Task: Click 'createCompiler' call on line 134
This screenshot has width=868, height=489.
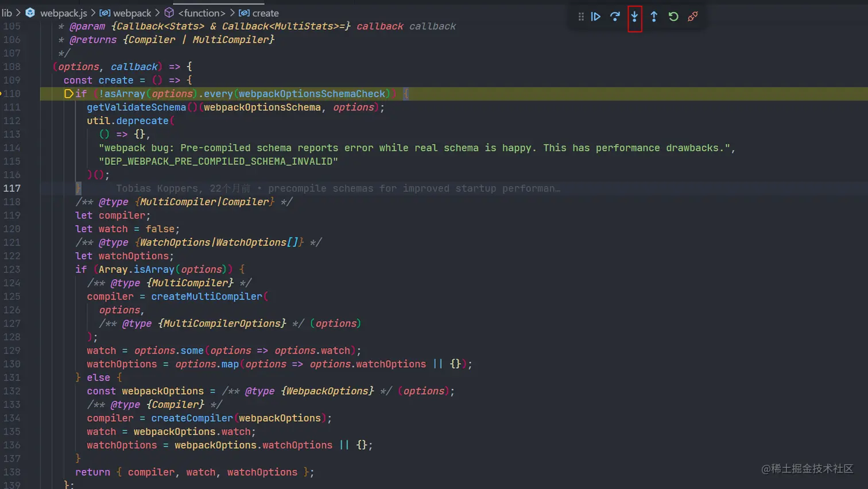Action: [192, 418]
